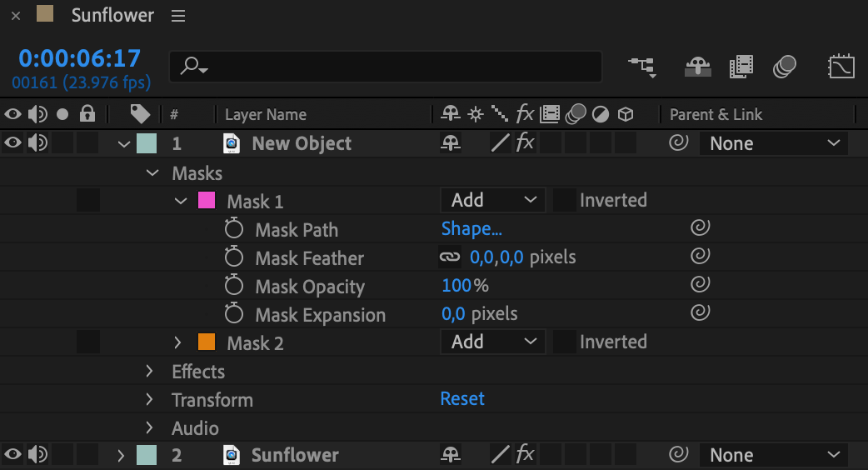Viewport: 868px width, 470px height.
Task: Open the Mask 1 mode dropdown
Action: pyautogui.click(x=492, y=200)
